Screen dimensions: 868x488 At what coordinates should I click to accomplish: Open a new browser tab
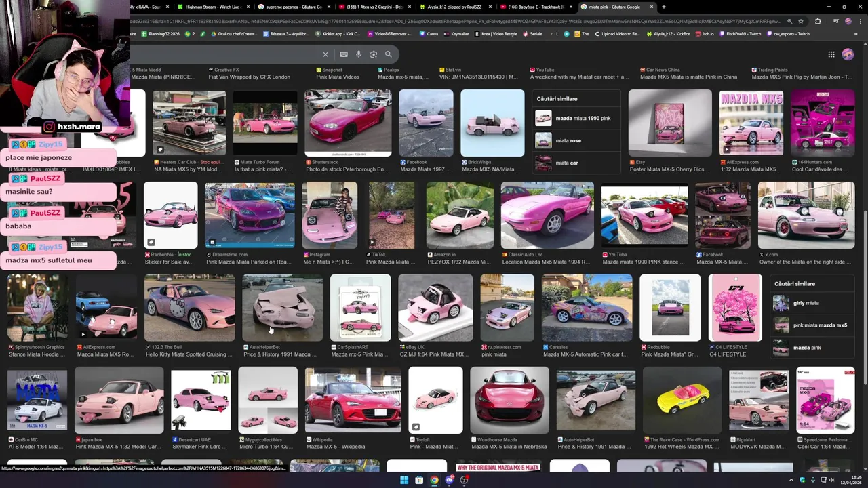(663, 7)
